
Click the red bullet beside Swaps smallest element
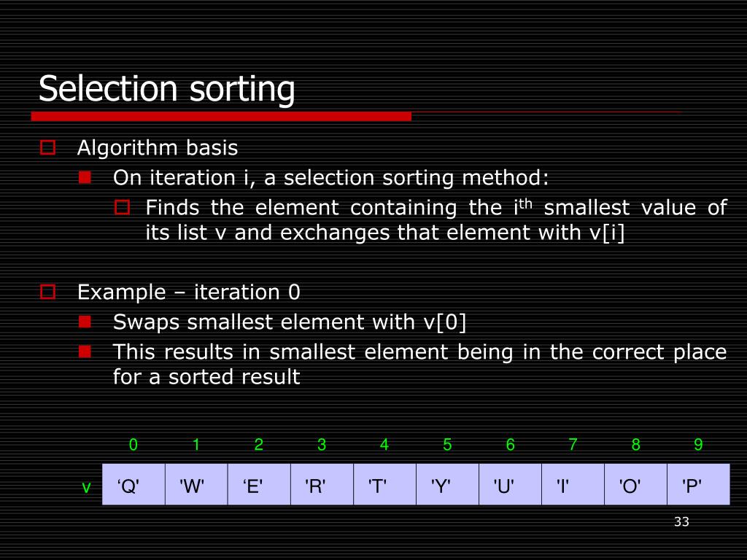(x=85, y=322)
